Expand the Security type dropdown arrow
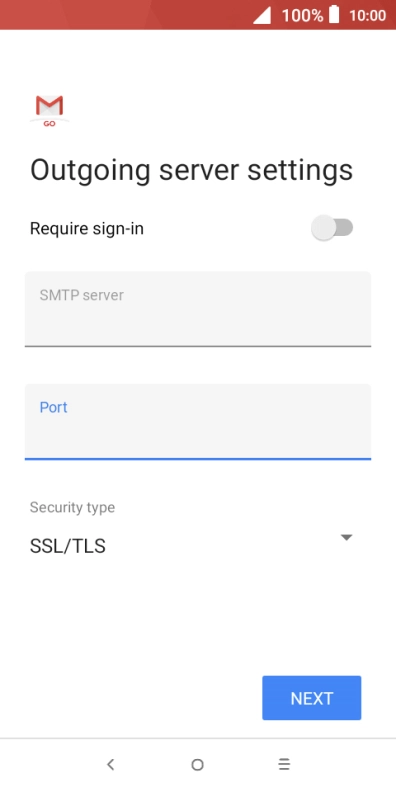396x792 pixels. (346, 537)
